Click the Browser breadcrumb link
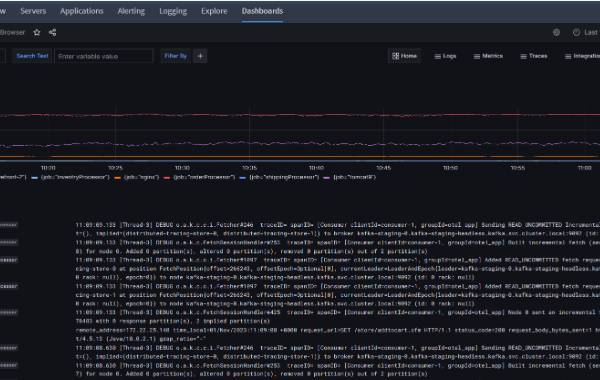This screenshot has height=380, width=600. pyautogui.click(x=12, y=33)
